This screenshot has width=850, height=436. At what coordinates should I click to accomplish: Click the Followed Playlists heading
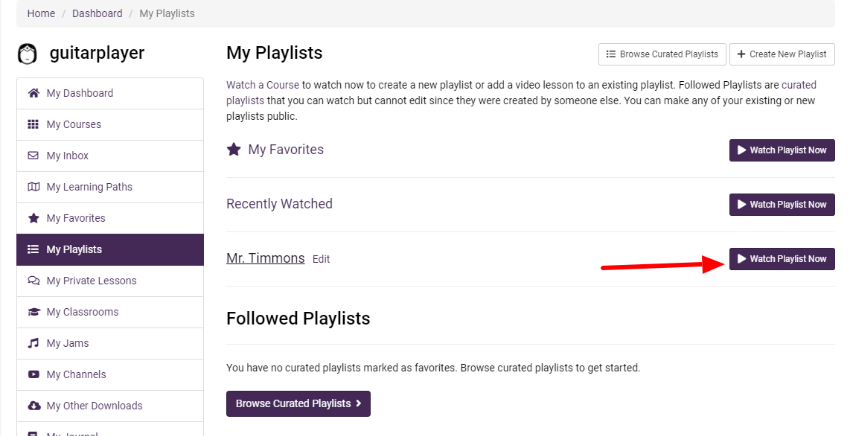point(298,318)
